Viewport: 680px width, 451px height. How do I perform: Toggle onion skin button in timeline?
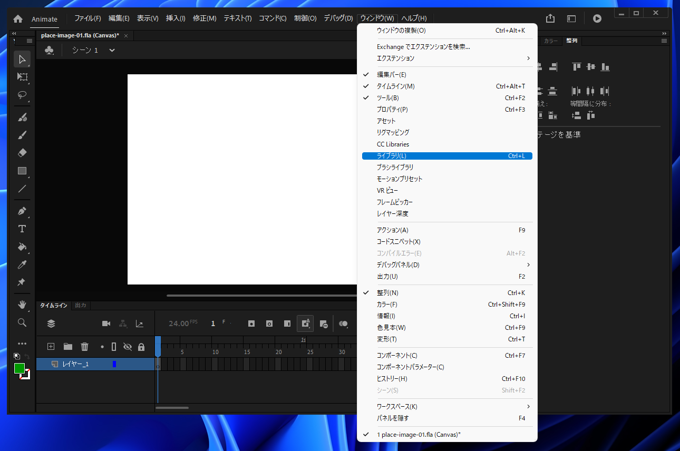click(x=343, y=324)
